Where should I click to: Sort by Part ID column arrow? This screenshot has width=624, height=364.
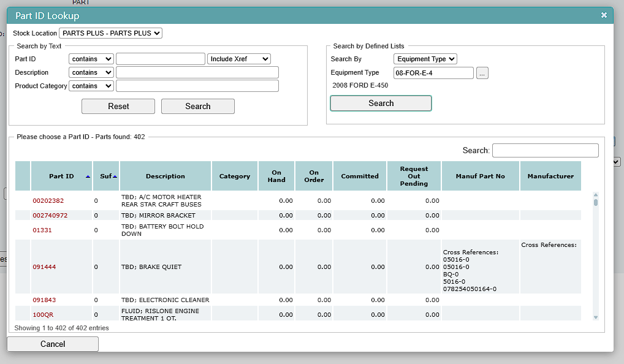pos(88,176)
